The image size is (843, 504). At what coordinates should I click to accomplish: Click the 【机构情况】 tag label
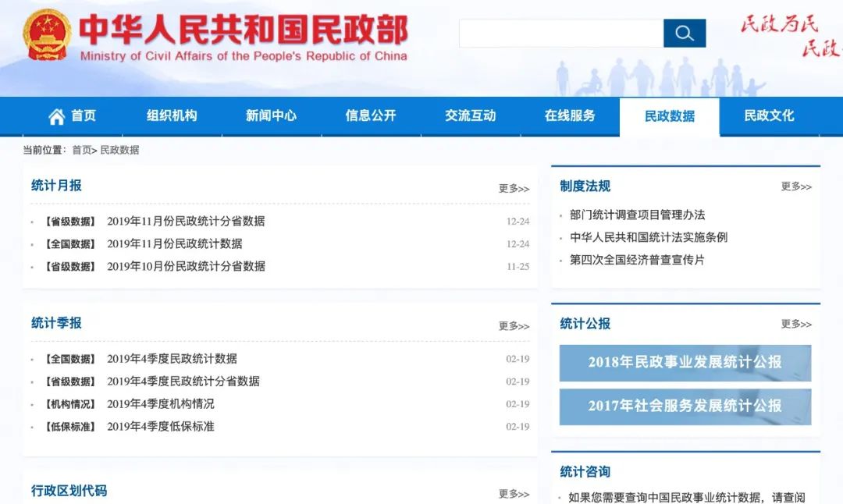coord(70,405)
